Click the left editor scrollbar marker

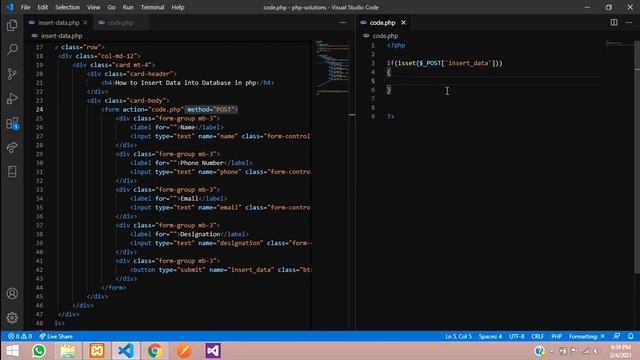[x=352, y=115]
